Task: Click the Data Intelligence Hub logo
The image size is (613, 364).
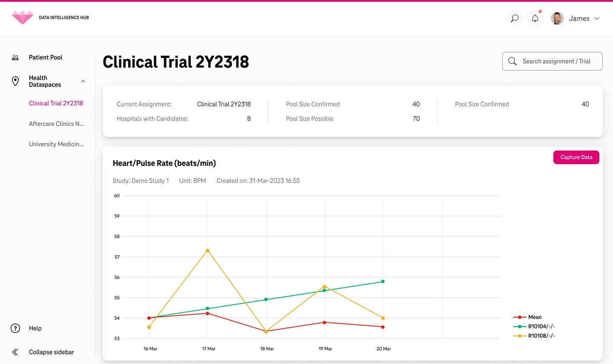Action: (x=22, y=17)
